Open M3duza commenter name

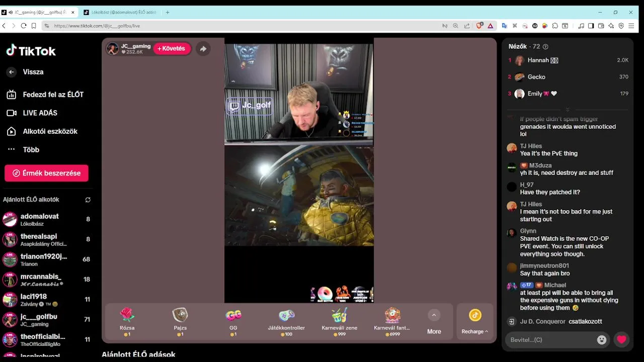click(540, 165)
